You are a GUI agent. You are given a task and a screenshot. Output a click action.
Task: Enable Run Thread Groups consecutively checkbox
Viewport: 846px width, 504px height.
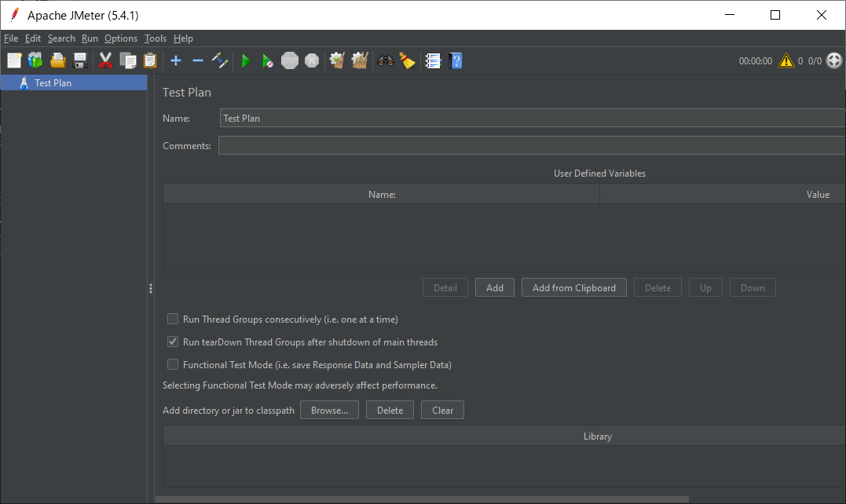(173, 319)
